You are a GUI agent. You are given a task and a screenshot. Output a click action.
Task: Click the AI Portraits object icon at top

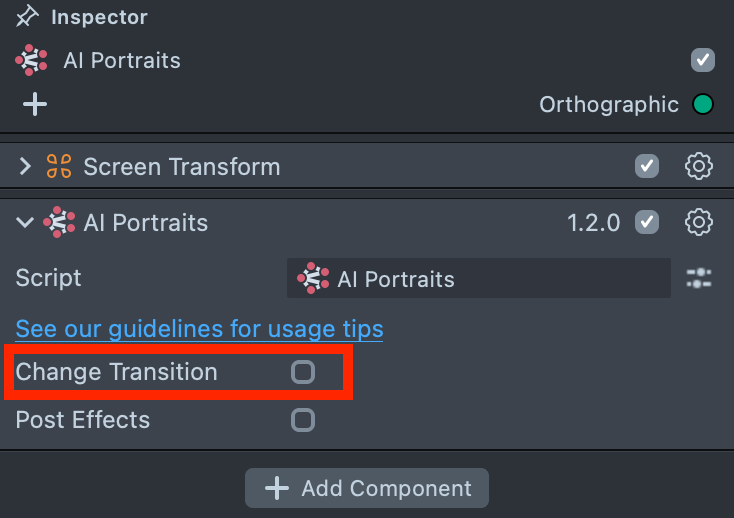point(31,60)
